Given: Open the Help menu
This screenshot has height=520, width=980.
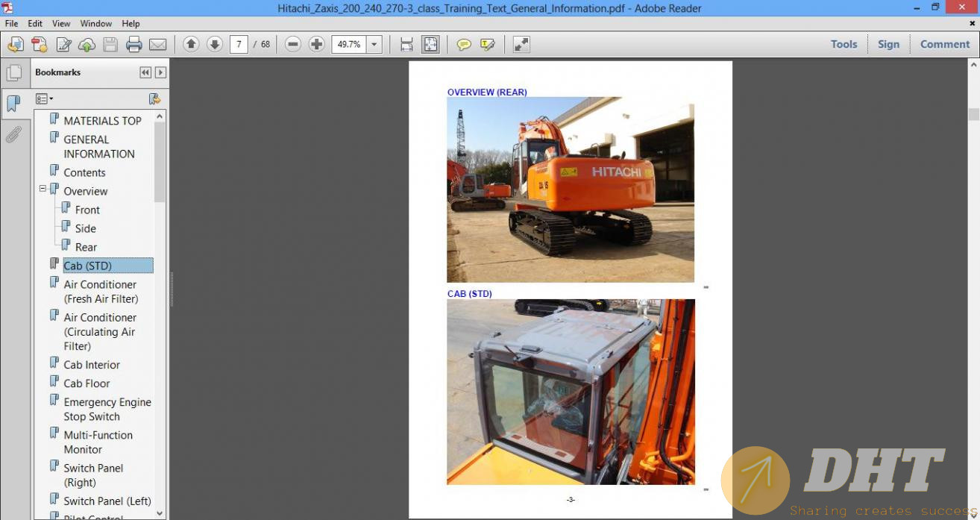Looking at the screenshot, I should [x=131, y=24].
